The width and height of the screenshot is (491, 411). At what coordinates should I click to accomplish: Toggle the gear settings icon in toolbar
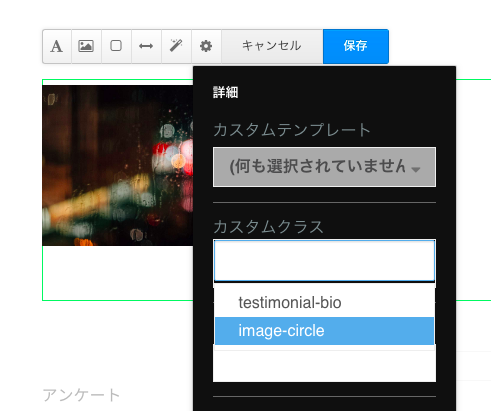click(206, 46)
